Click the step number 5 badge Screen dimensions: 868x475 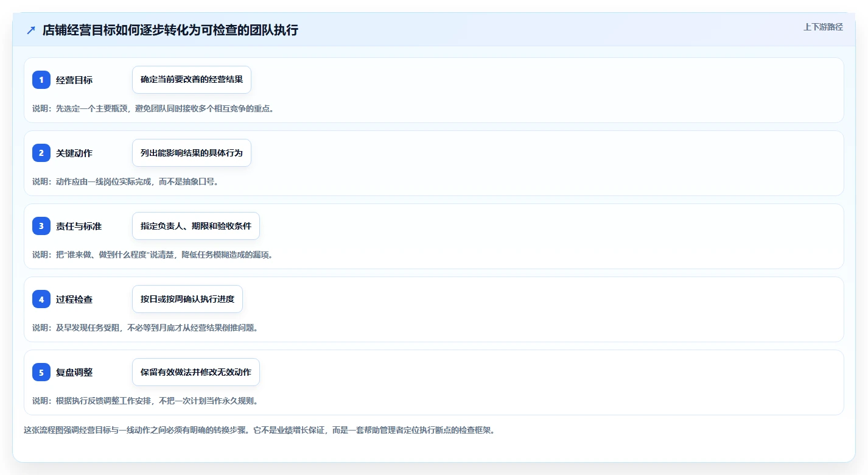tap(41, 372)
